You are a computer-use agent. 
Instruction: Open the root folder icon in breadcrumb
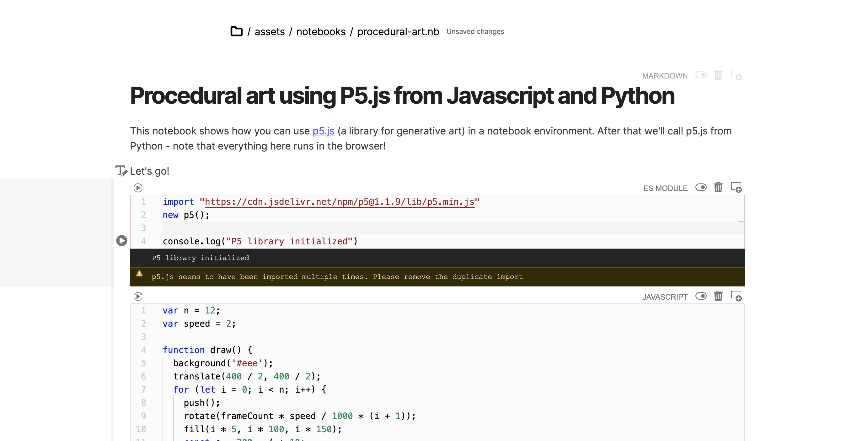236,31
